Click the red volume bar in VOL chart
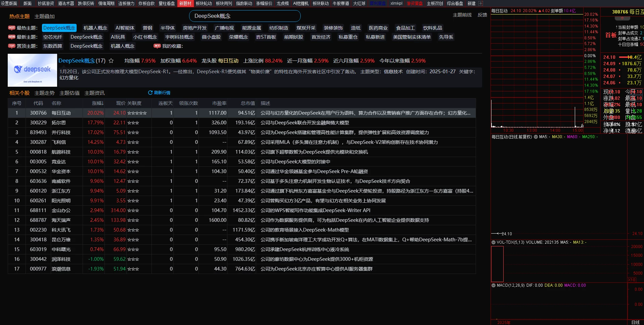Image resolution: width=644 pixels, height=325 pixels. (497, 264)
